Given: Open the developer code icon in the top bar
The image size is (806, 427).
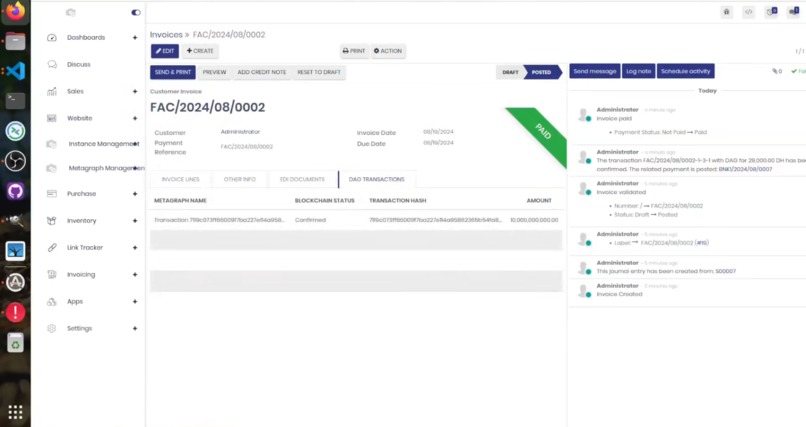Looking at the screenshot, I should tap(748, 12).
